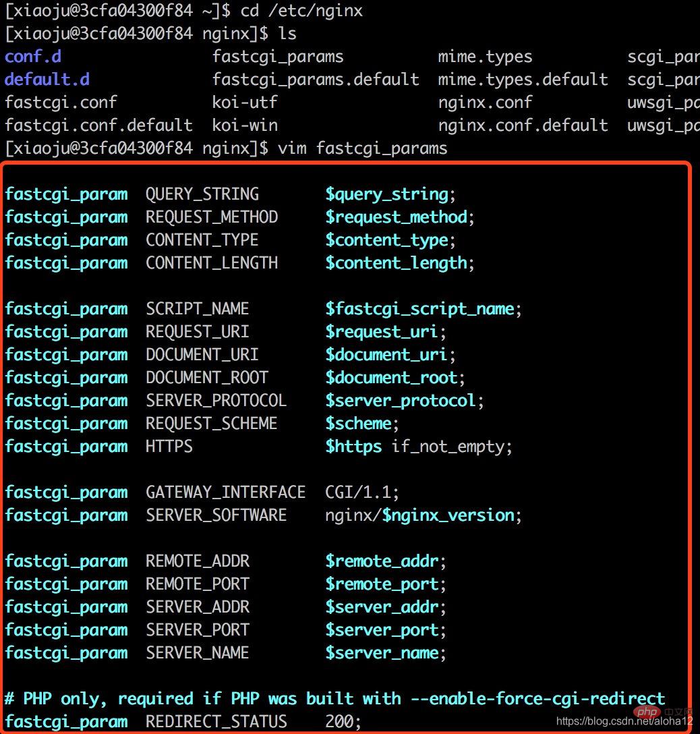
Task: Click the REDIRECT_STATUS parameter name
Action: [x=216, y=722]
